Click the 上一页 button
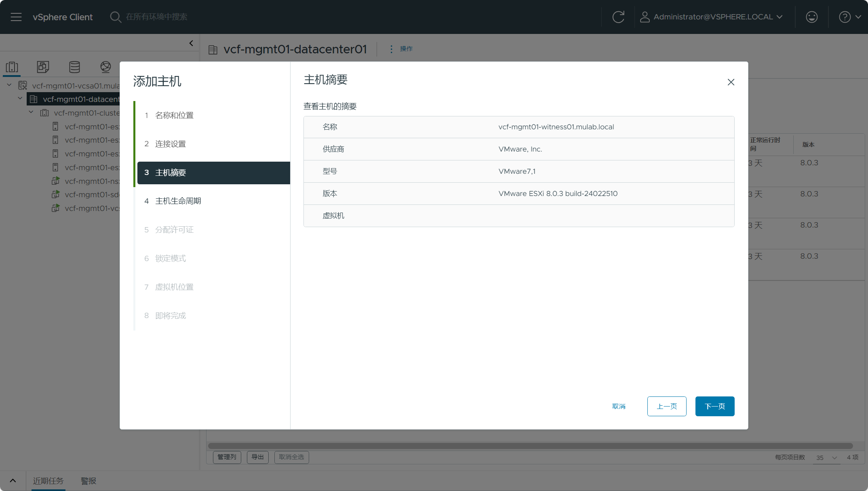The height and width of the screenshot is (491, 868). pos(666,406)
